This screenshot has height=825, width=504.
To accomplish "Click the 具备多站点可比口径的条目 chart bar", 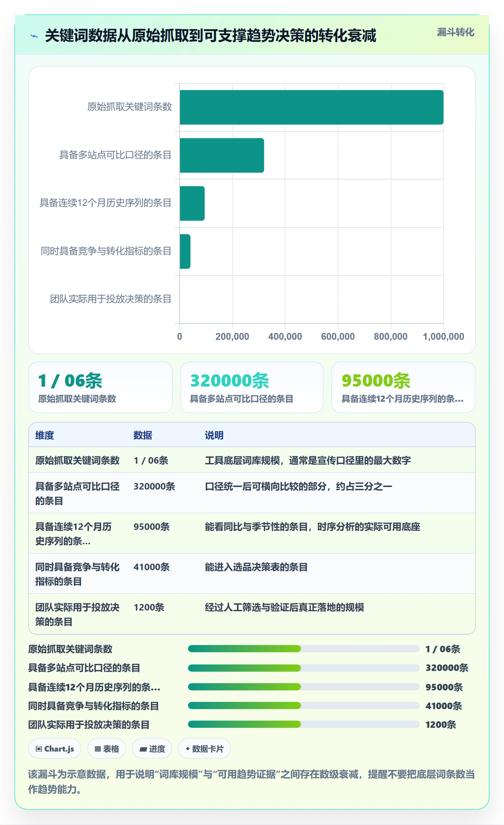I will tap(222, 155).
